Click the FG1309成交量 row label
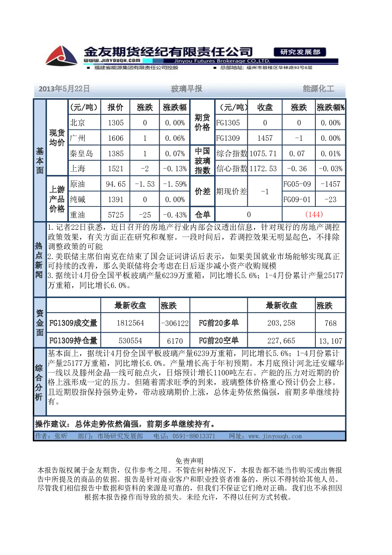The width and height of the screenshot is (392, 555). click(73, 323)
